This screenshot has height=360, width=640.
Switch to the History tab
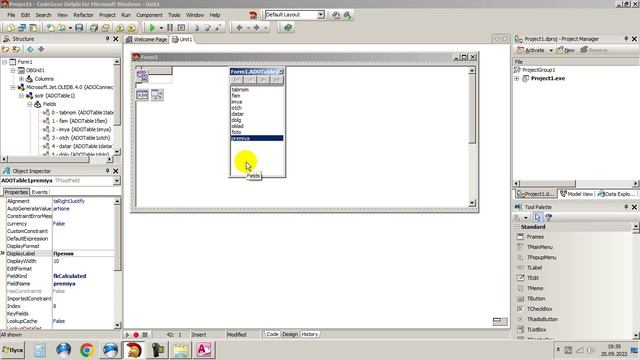pos(310,334)
